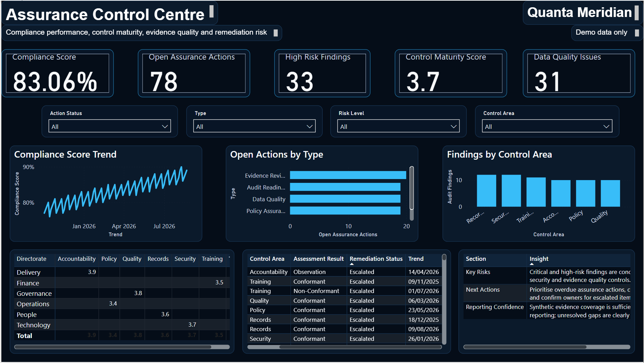Click the Directorate matrix horizontal scrollbar

tap(113, 347)
